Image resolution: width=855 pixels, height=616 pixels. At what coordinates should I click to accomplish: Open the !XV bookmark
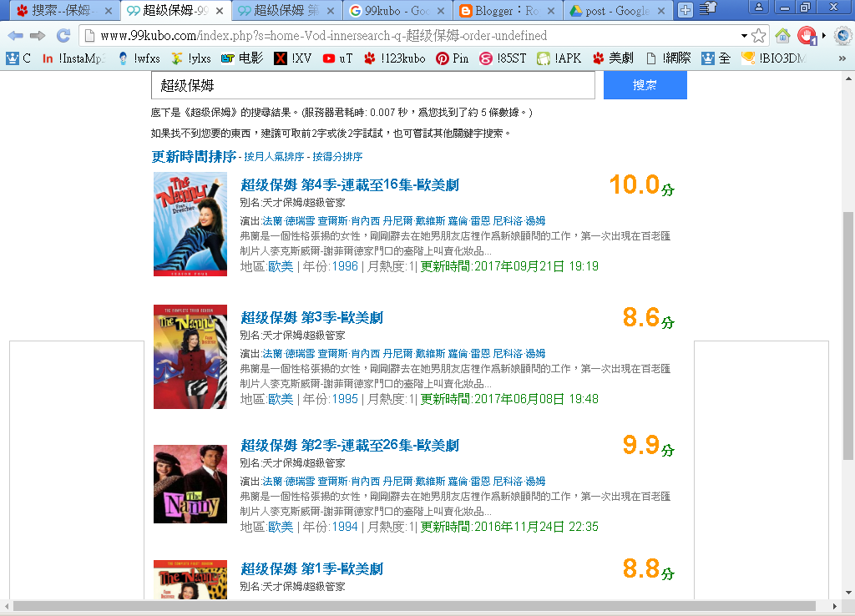[x=293, y=58]
